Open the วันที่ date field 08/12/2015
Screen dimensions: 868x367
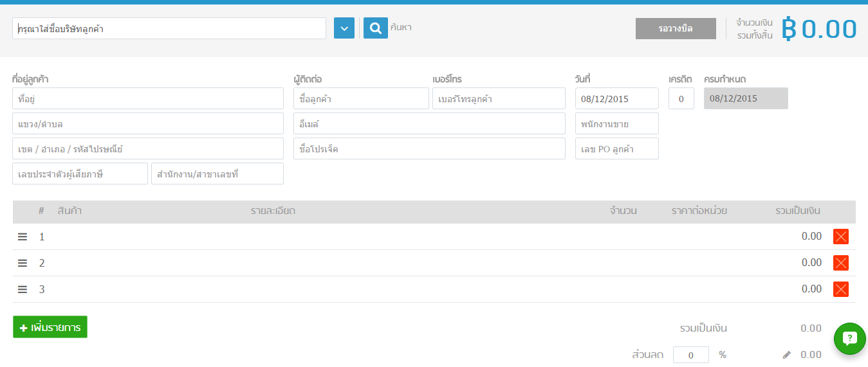[617, 98]
